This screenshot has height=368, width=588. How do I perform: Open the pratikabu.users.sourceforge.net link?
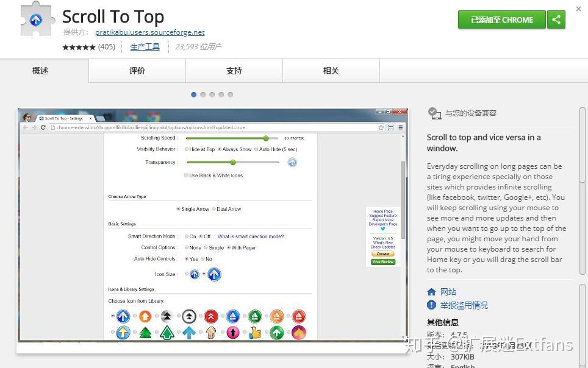150,32
